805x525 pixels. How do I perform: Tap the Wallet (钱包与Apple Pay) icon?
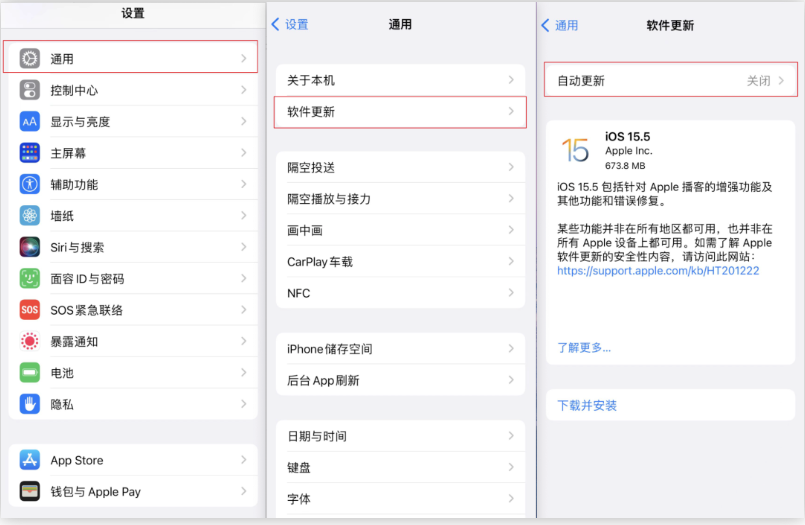30,491
